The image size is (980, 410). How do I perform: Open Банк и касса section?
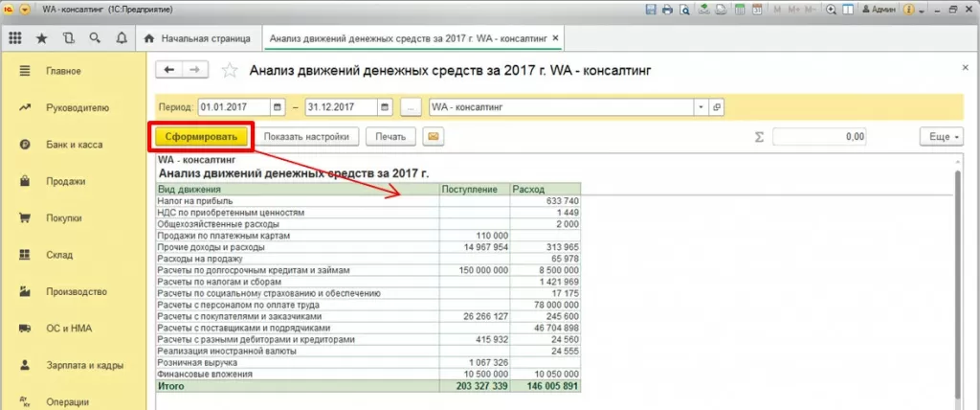74,145
